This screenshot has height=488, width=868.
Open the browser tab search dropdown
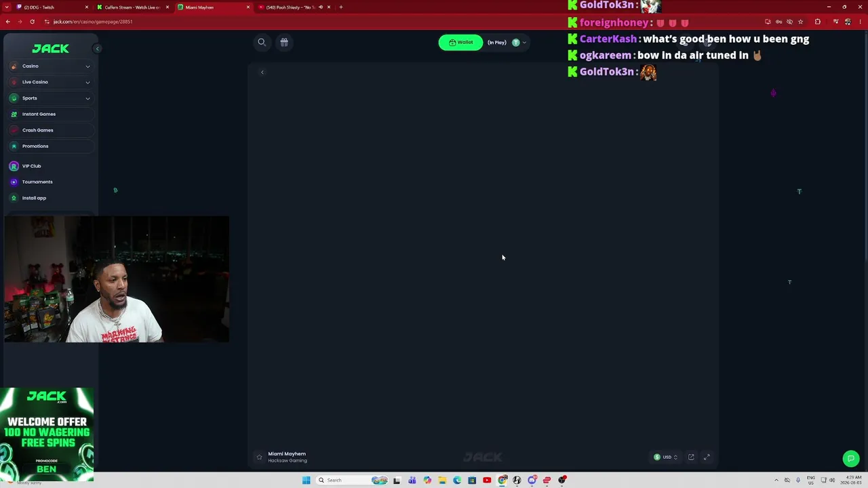click(x=7, y=7)
